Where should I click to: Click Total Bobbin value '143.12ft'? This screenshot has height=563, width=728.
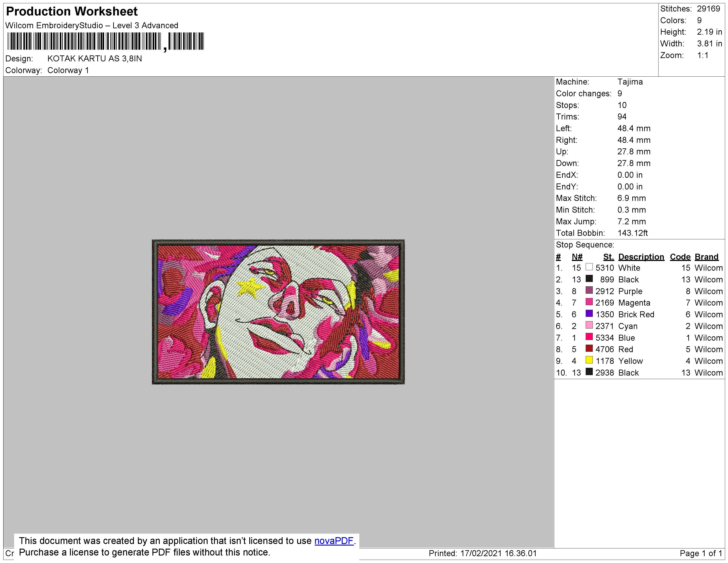[633, 233]
